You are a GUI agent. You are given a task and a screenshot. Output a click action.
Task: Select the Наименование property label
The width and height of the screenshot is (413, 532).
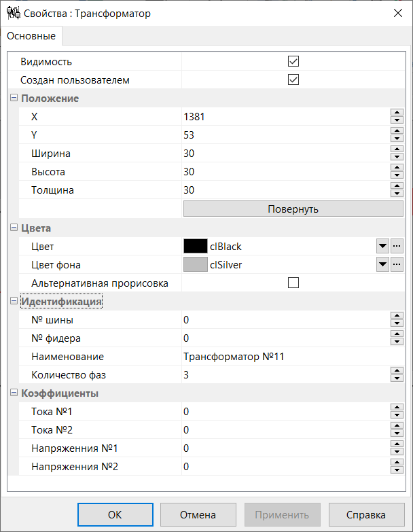click(x=67, y=357)
